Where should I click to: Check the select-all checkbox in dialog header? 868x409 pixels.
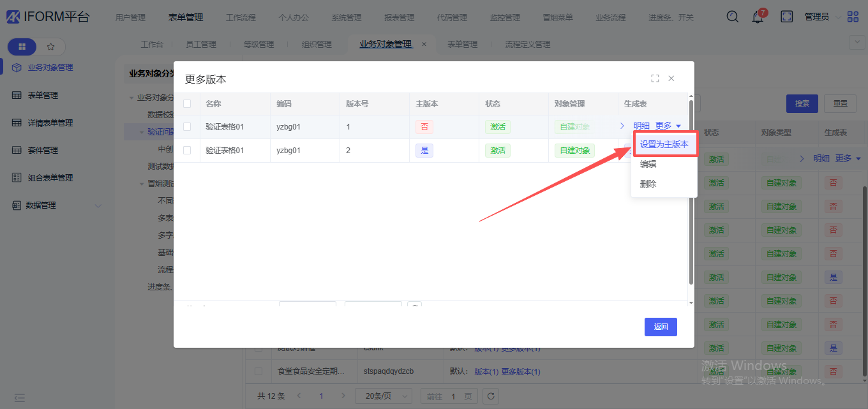(x=187, y=103)
